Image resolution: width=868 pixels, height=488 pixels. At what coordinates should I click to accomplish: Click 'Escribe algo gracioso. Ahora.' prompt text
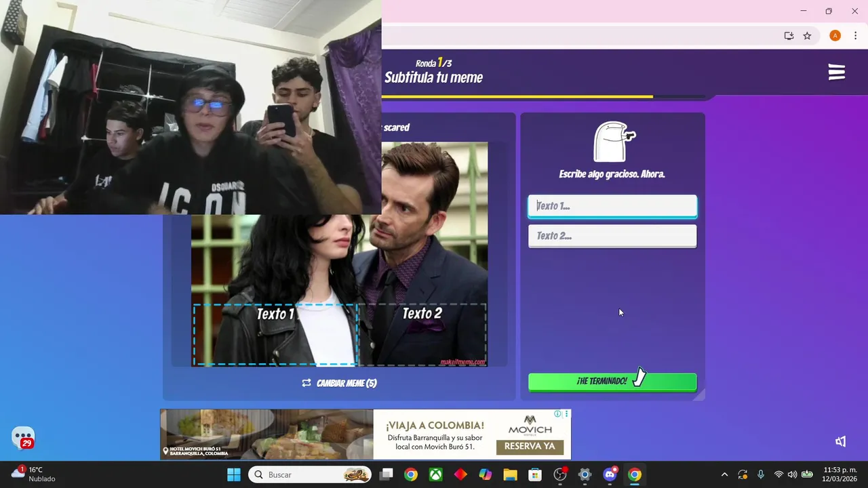(612, 174)
